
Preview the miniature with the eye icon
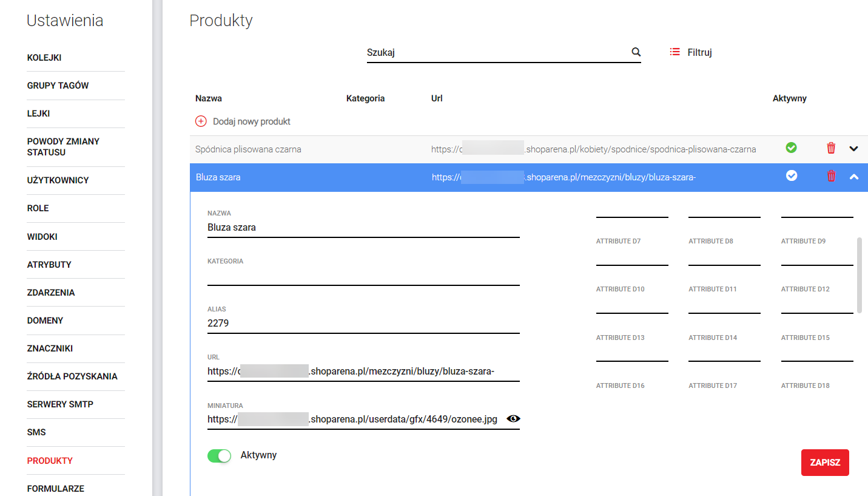click(513, 419)
